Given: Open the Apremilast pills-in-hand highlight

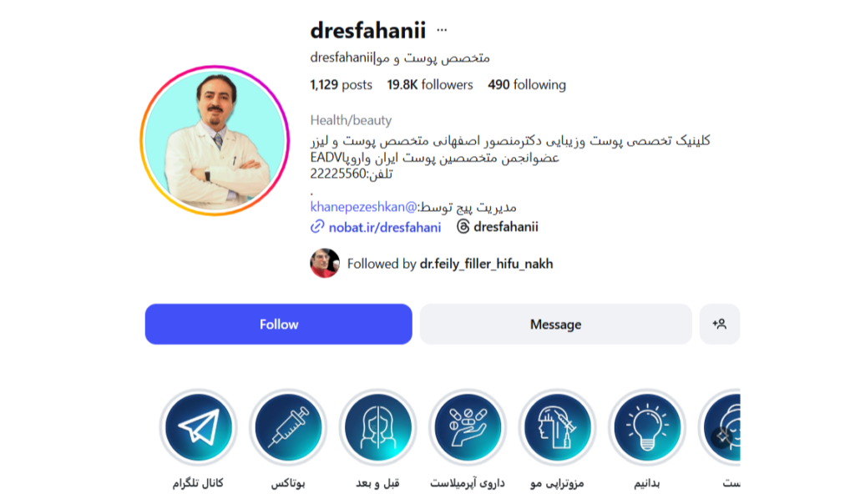Looking at the screenshot, I should click(x=468, y=427).
